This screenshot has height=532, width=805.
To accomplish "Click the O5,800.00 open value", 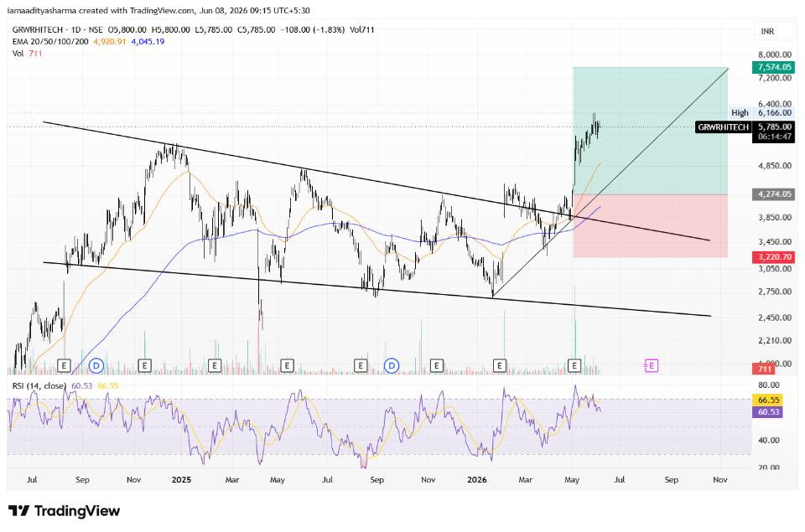I will tap(127, 30).
